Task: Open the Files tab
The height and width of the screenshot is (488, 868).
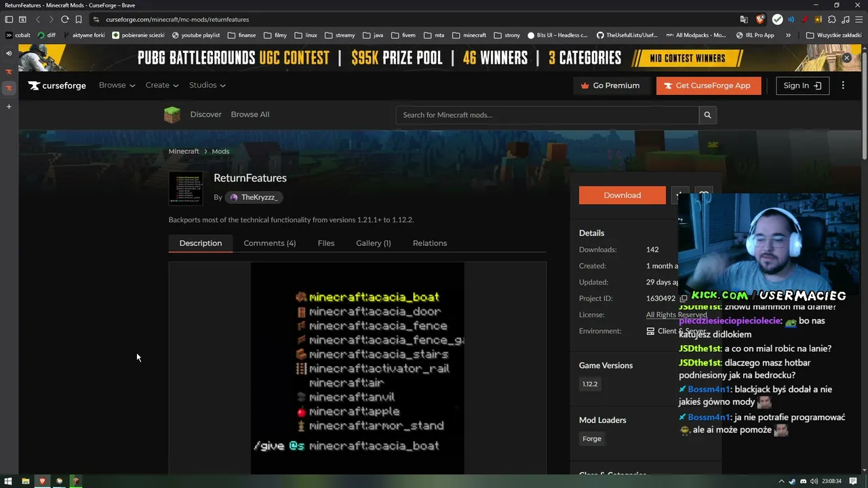Action: 326,243
